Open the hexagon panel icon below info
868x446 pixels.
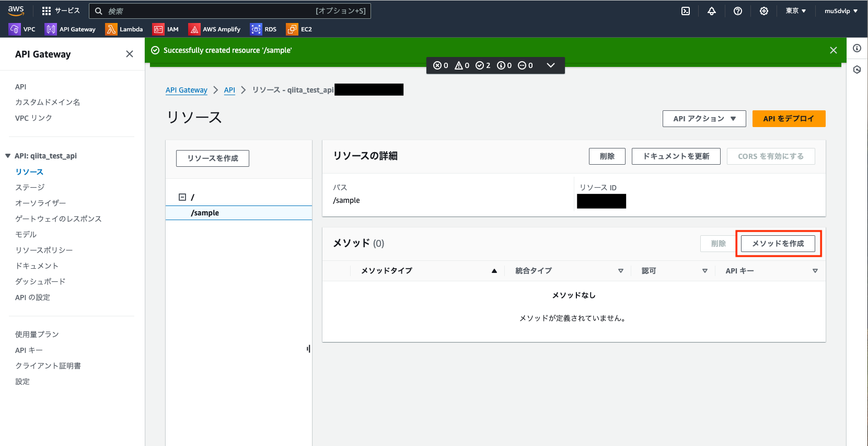[857, 70]
